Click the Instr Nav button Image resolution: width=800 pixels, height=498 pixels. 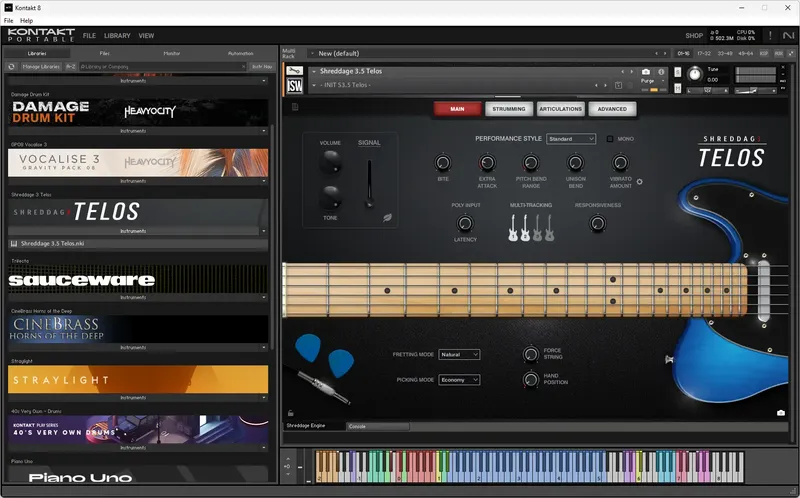(x=262, y=66)
